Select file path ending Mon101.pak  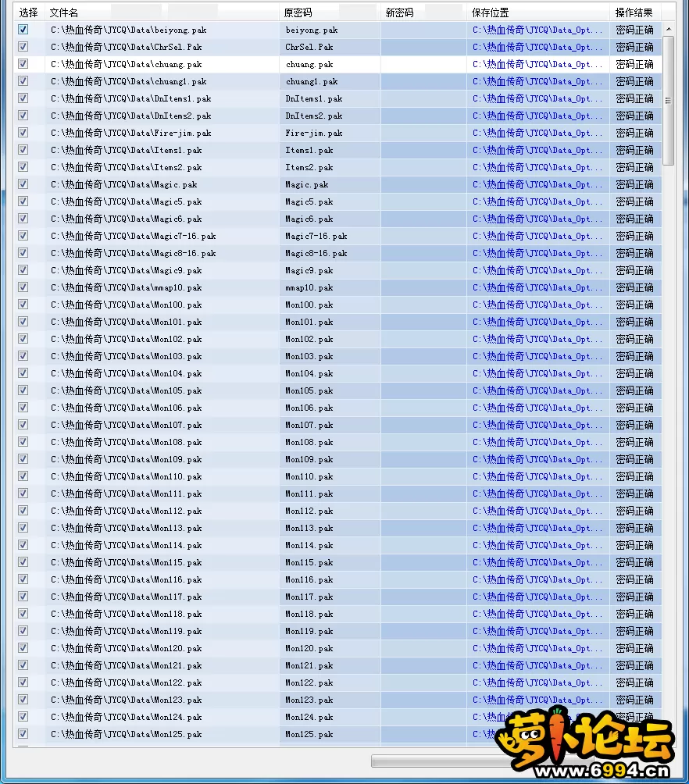(126, 322)
